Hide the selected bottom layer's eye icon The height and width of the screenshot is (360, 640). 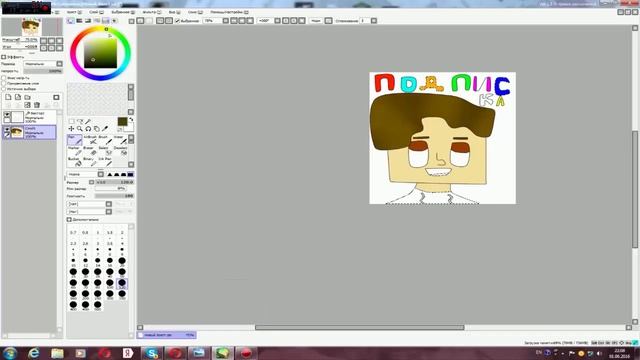pyautogui.click(x=7, y=130)
